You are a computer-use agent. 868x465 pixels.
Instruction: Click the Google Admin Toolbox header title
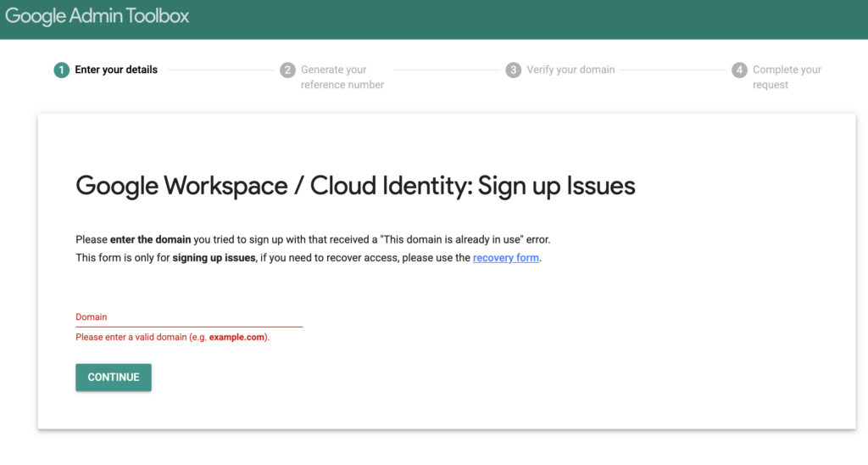tap(97, 16)
